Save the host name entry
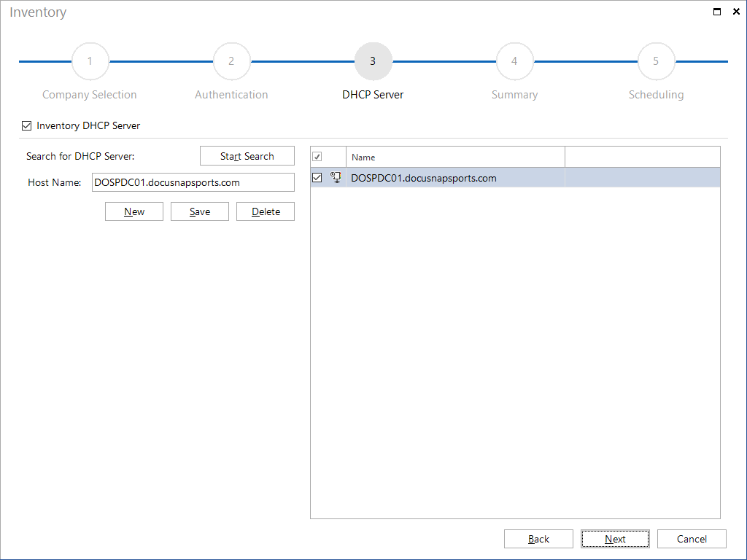The width and height of the screenshot is (747, 560). point(200,211)
